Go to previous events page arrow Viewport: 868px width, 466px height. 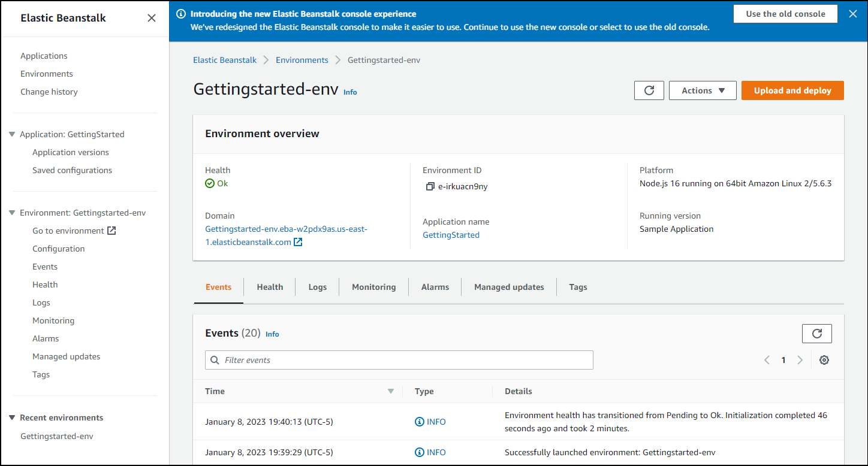(767, 360)
